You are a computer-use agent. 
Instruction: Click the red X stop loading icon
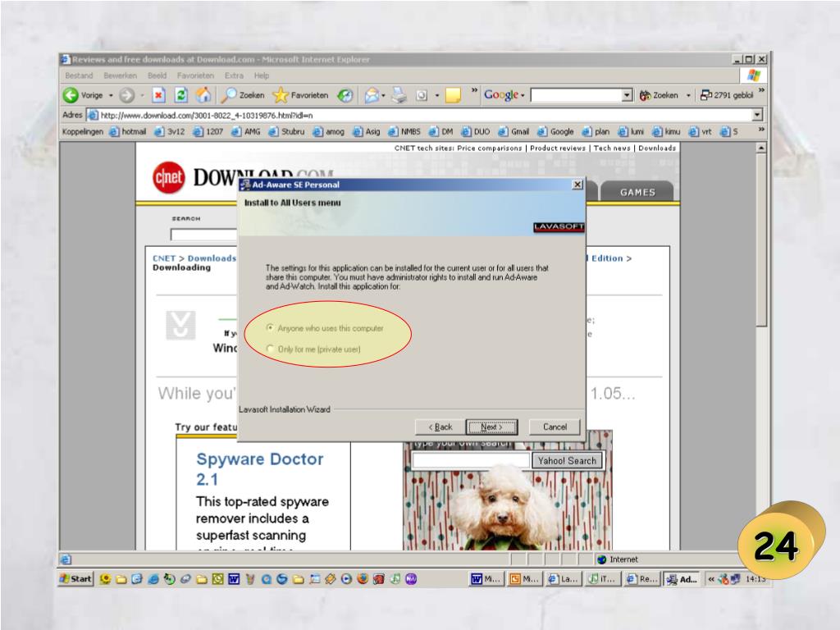coord(158,95)
